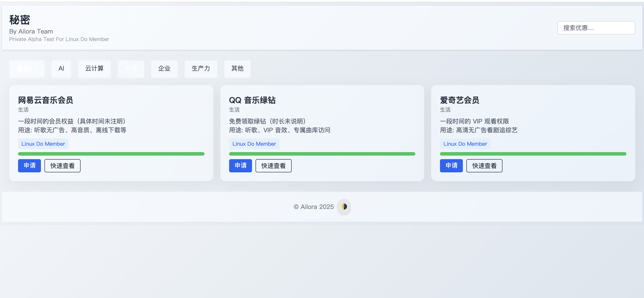Switch to the AI category tab
The width and height of the screenshot is (644, 298).
[x=61, y=69]
